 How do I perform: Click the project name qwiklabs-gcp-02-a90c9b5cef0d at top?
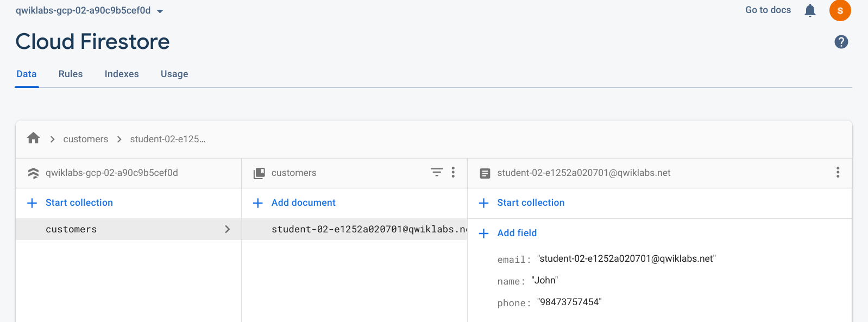83,10
